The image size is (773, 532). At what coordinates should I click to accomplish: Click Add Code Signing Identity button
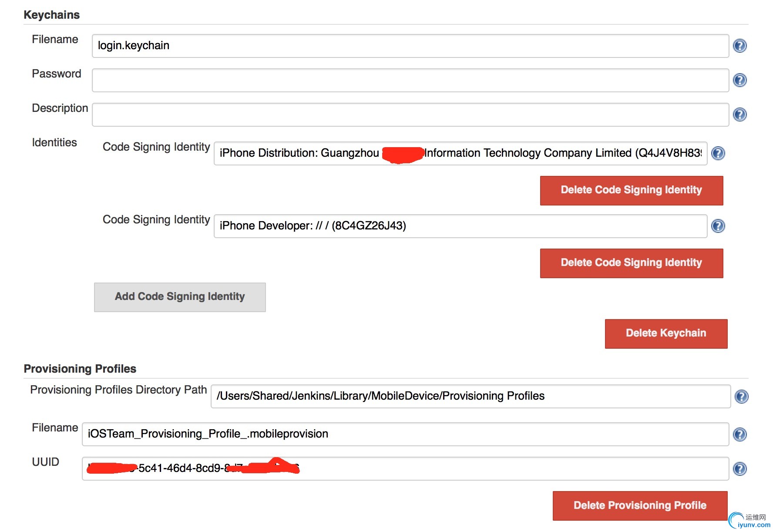tap(180, 297)
